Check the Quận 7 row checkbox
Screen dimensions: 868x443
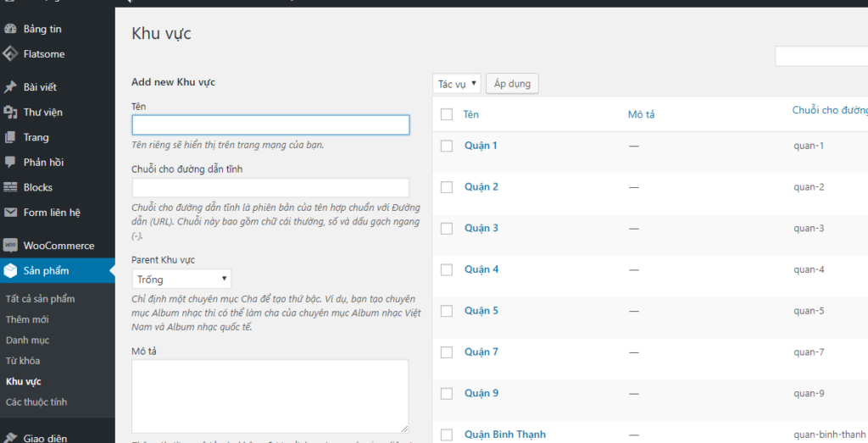pos(446,352)
